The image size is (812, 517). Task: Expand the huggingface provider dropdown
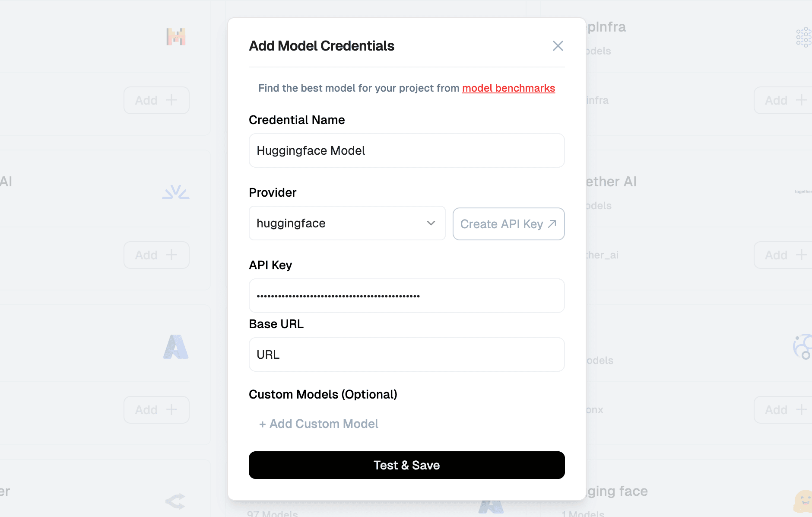(x=347, y=223)
